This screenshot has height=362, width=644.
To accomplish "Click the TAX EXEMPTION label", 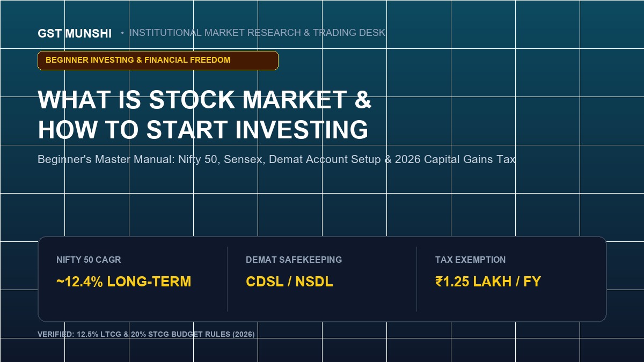I will click(470, 260).
